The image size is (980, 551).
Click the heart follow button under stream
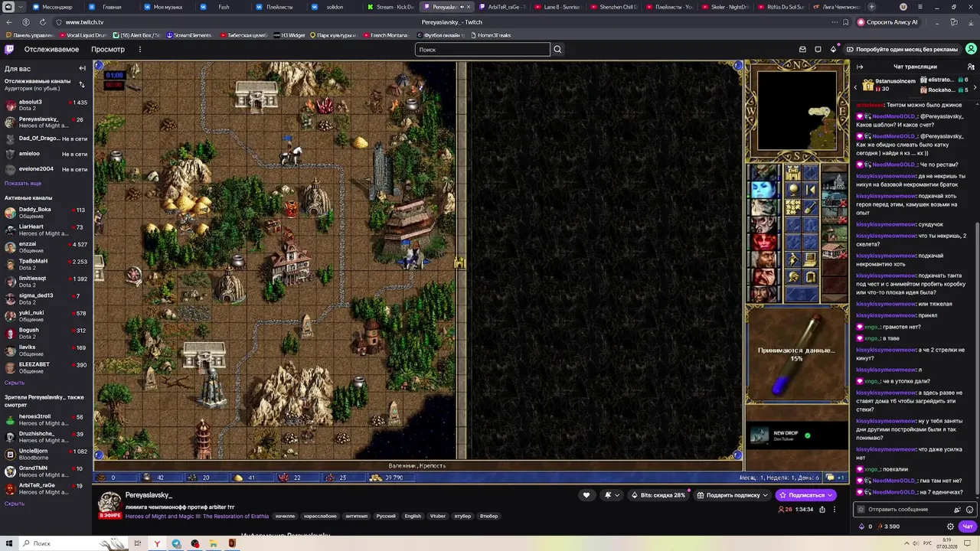pos(586,495)
